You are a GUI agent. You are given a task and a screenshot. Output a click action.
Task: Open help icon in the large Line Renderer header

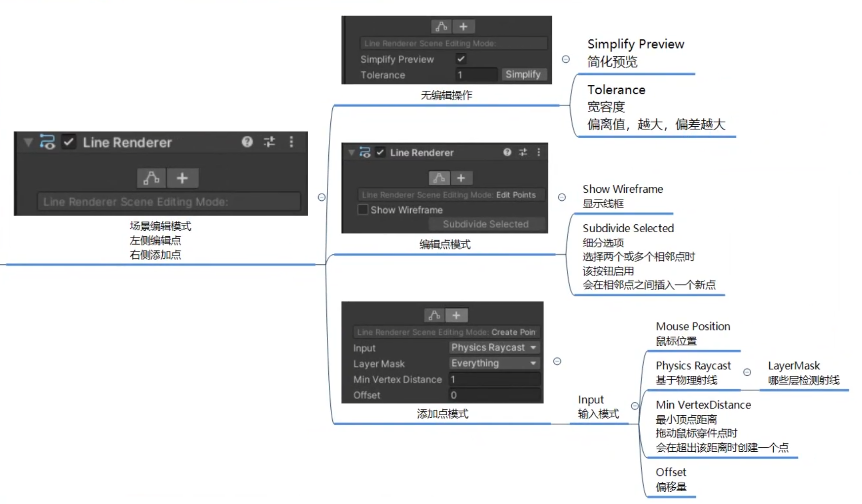247,142
